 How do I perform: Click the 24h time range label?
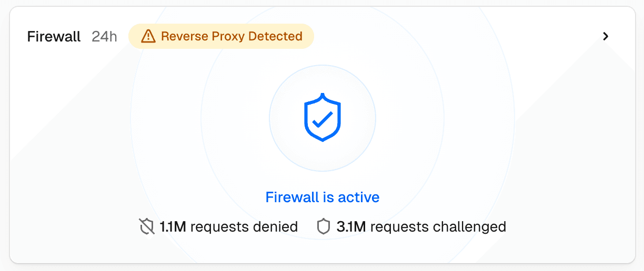104,37
